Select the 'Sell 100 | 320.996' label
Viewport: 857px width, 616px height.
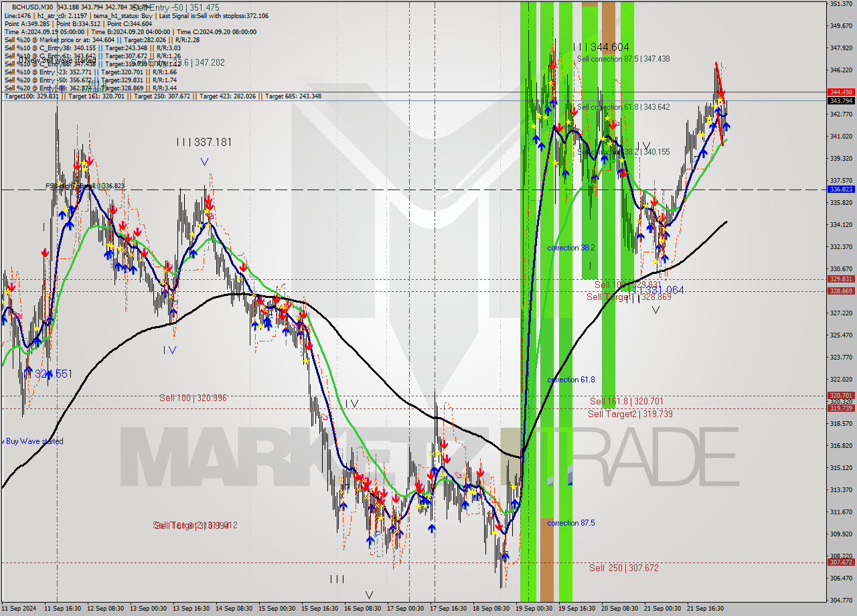193,398
